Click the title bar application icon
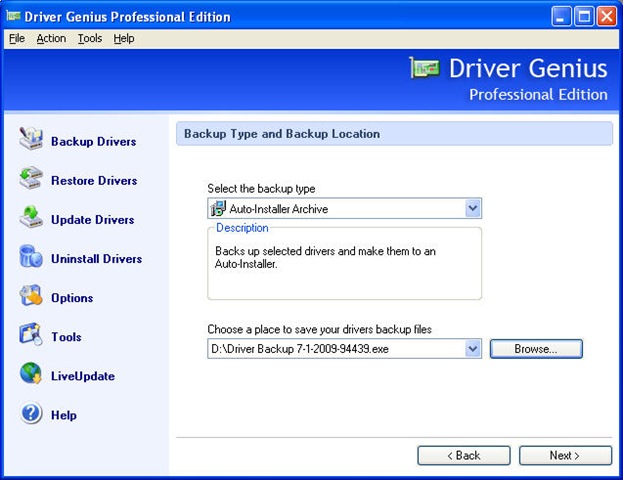 click(x=13, y=16)
